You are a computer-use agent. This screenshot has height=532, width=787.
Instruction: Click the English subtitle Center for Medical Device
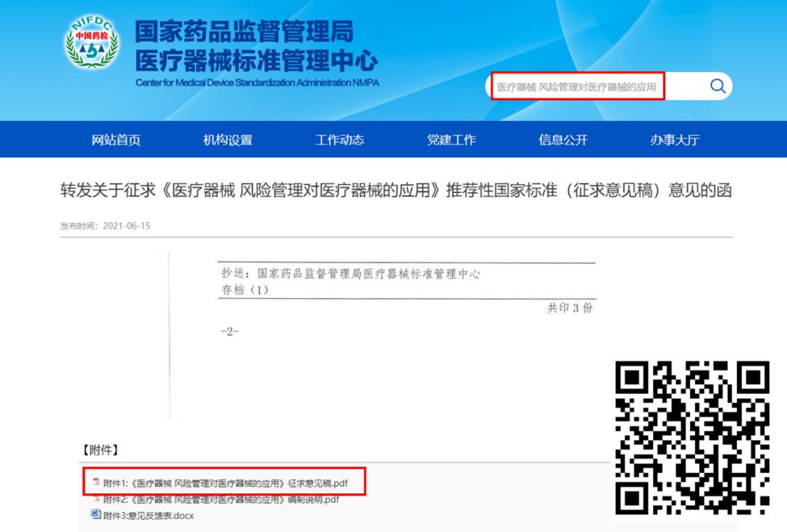coord(257,82)
